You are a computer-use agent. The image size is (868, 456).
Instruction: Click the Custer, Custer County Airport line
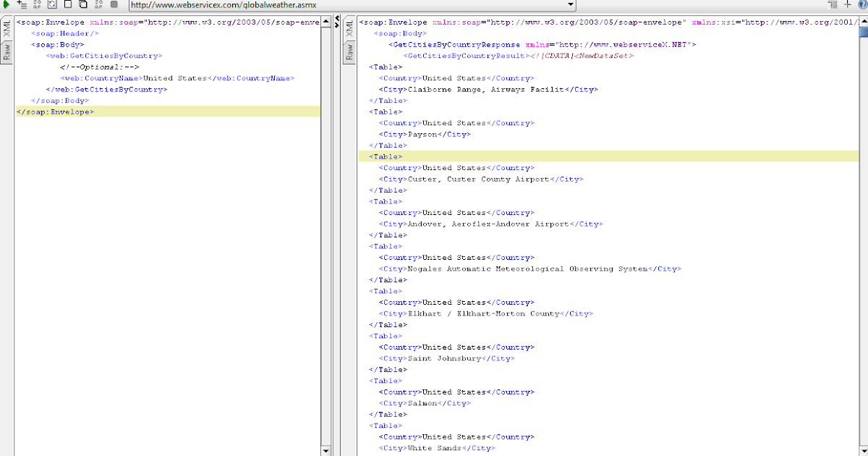(481, 179)
